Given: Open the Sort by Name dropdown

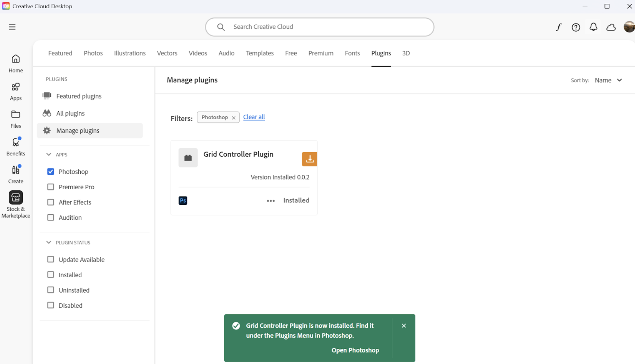Looking at the screenshot, I should pyautogui.click(x=608, y=80).
